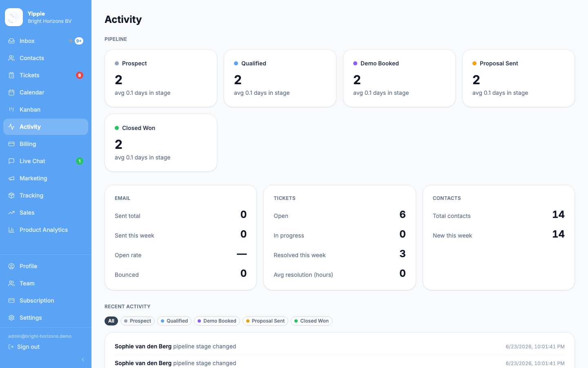Screen dimensions: 588x368
Task: Click the Sign out arrow icon
Action: coord(11,347)
